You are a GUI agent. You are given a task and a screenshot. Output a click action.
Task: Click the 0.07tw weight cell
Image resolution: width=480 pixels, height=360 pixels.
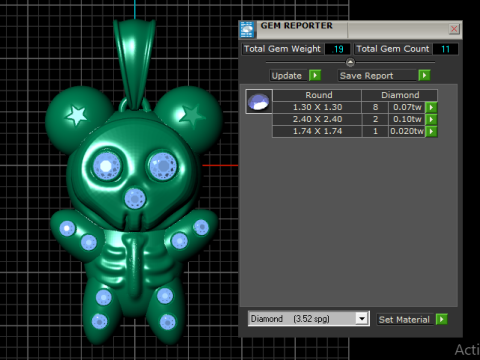point(407,107)
